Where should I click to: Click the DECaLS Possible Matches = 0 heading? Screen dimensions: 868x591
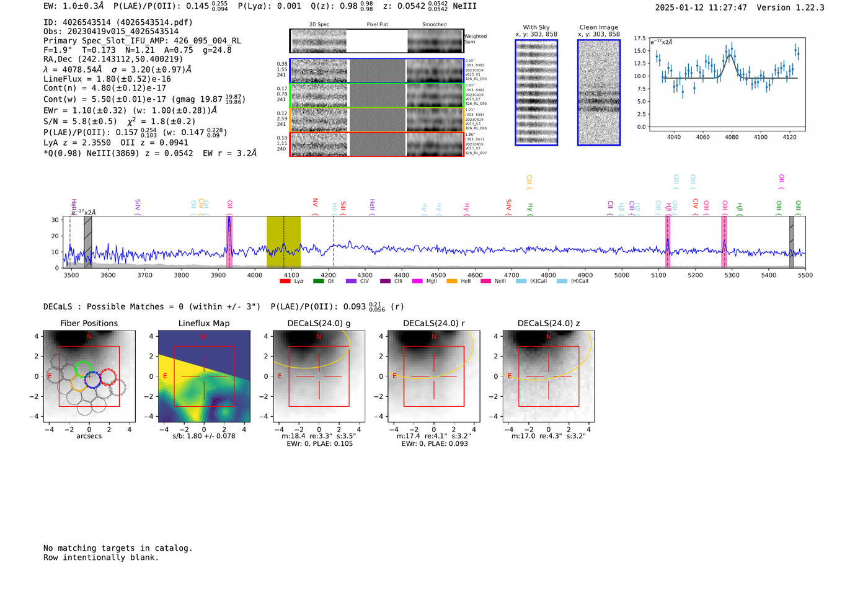point(152,306)
